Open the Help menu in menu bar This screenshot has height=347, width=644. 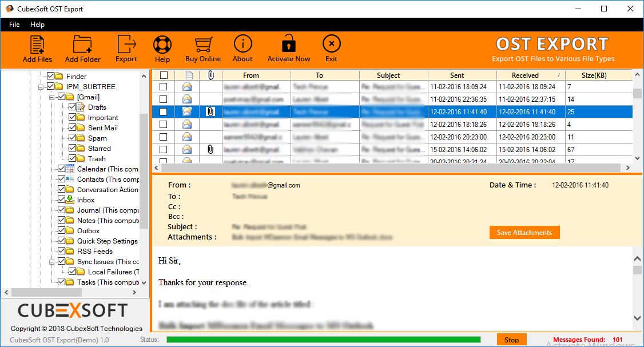coord(37,24)
